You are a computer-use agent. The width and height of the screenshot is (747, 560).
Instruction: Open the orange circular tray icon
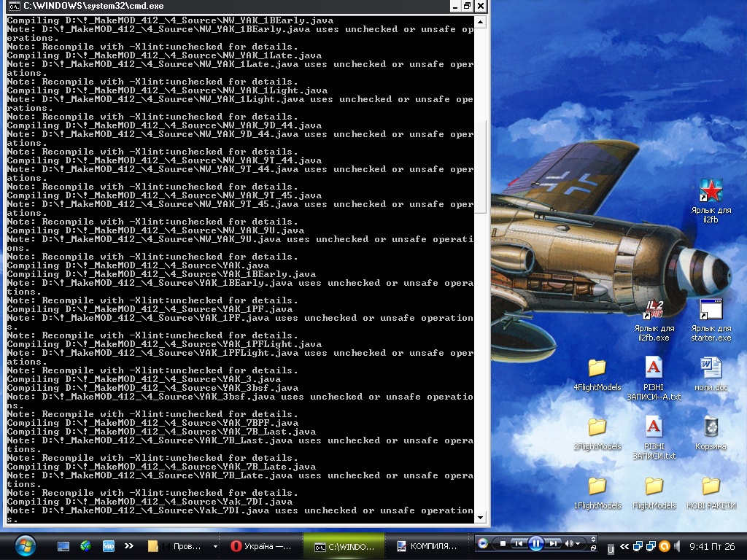pos(664,546)
